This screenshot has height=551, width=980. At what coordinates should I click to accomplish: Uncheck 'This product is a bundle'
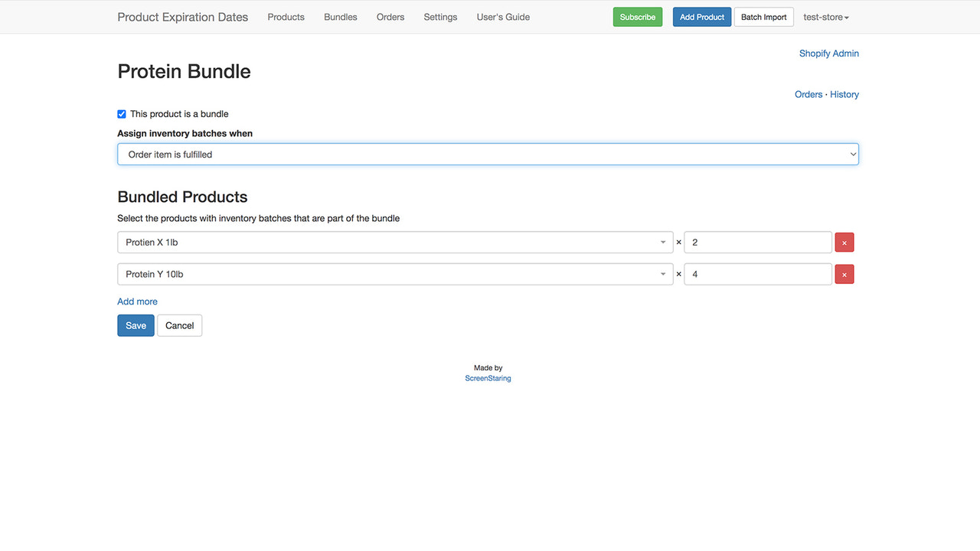[122, 113]
